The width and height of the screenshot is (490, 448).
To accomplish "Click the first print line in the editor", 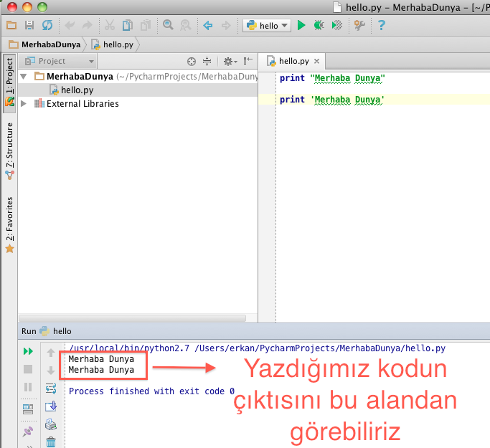I will click(x=332, y=78).
